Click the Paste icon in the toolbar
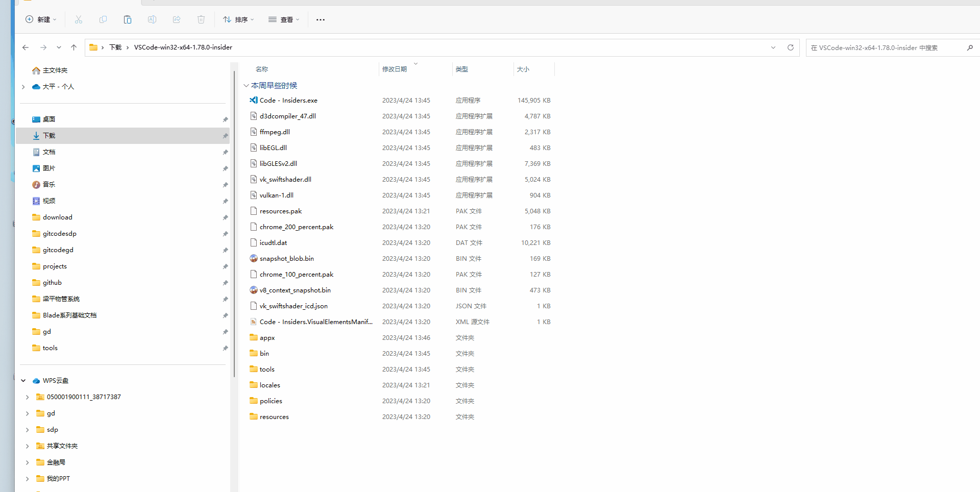This screenshot has width=980, height=492. pyautogui.click(x=128, y=19)
